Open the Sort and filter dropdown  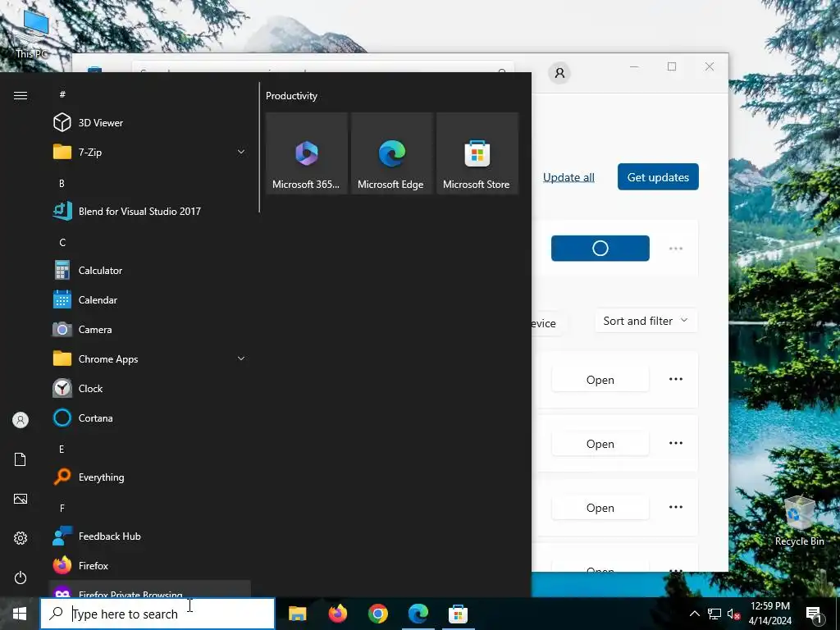[x=646, y=321]
